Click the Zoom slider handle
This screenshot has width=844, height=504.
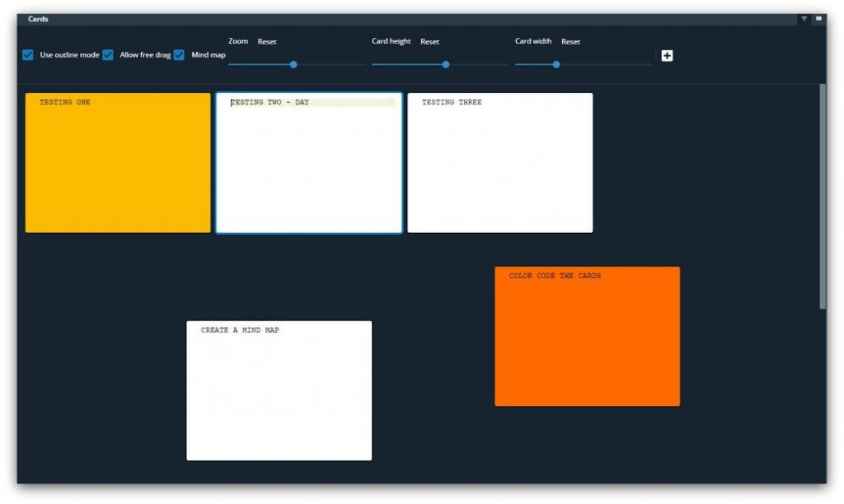[293, 64]
